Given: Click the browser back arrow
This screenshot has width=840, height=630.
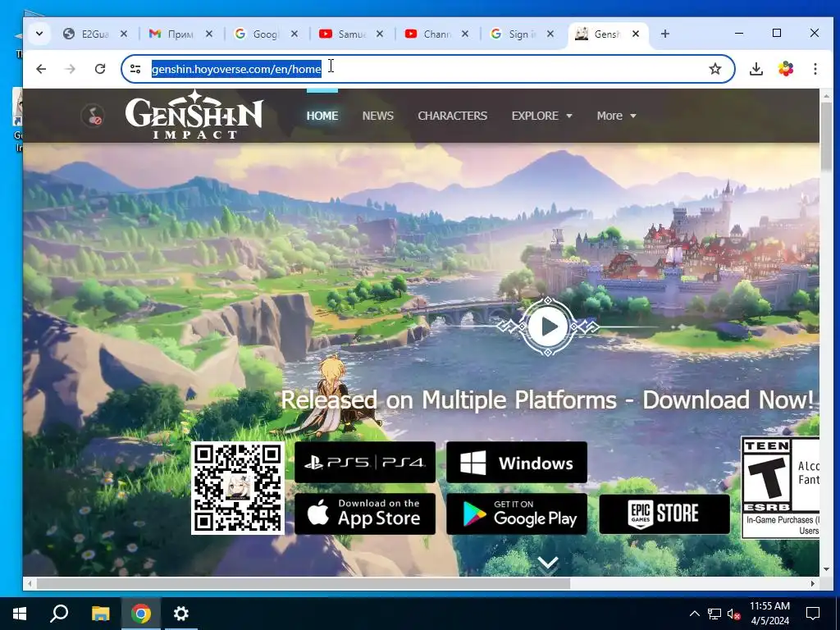Looking at the screenshot, I should [x=41, y=69].
